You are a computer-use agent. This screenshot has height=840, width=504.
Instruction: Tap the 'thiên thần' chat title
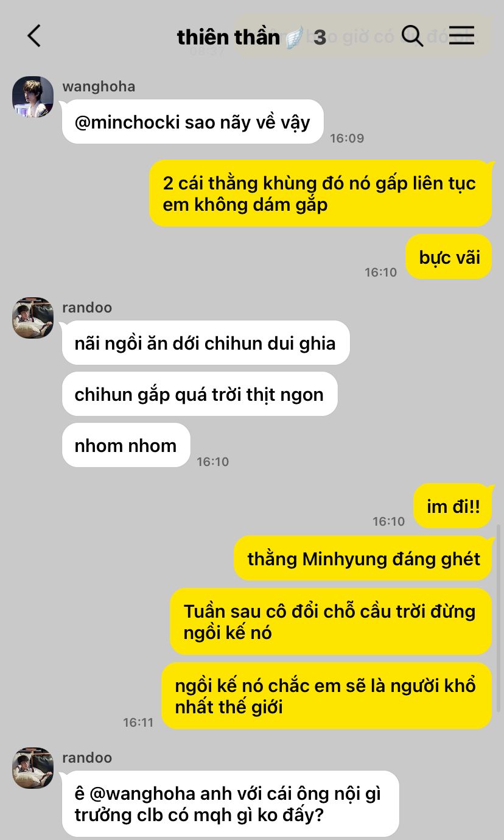point(228,37)
